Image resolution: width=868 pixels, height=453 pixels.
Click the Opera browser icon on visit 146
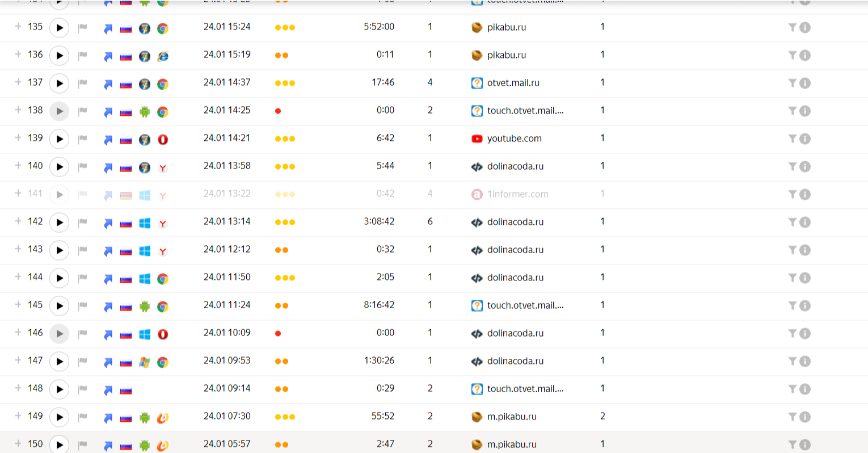(x=163, y=334)
